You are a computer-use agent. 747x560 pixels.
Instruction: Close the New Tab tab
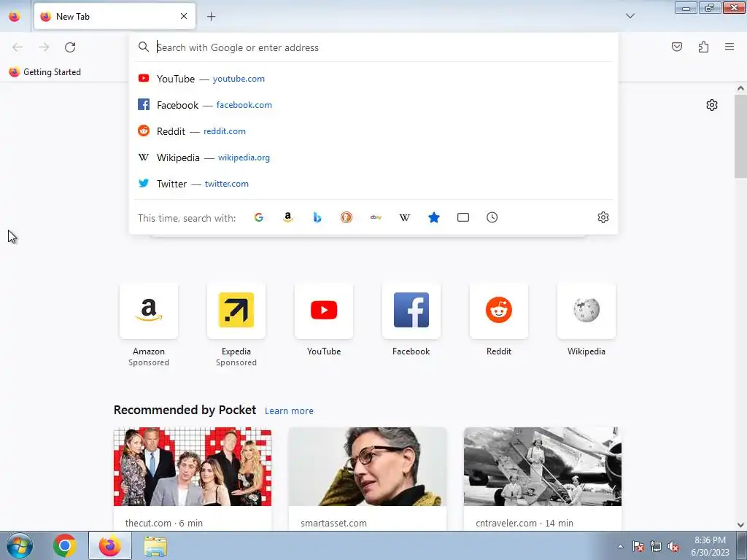(x=184, y=16)
